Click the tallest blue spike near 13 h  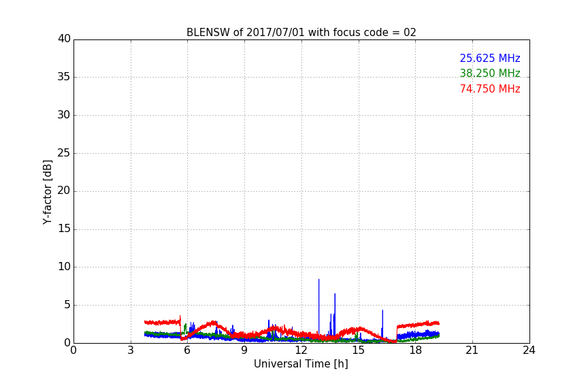pos(318,308)
